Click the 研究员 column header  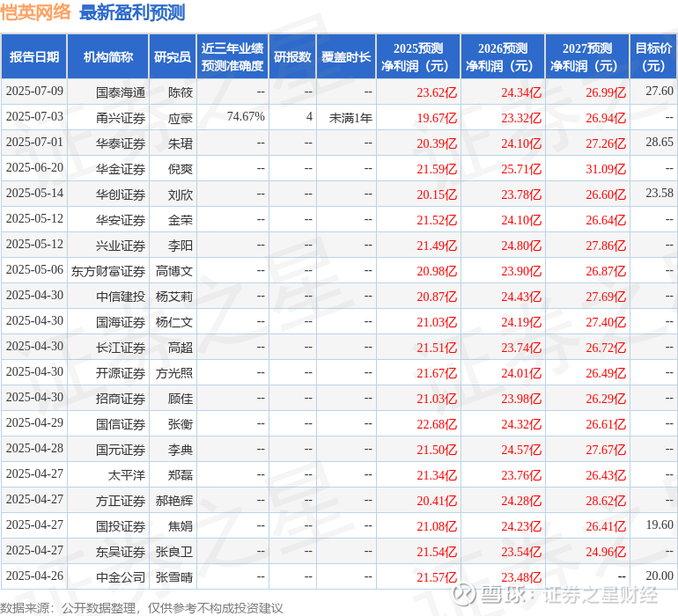point(173,56)
